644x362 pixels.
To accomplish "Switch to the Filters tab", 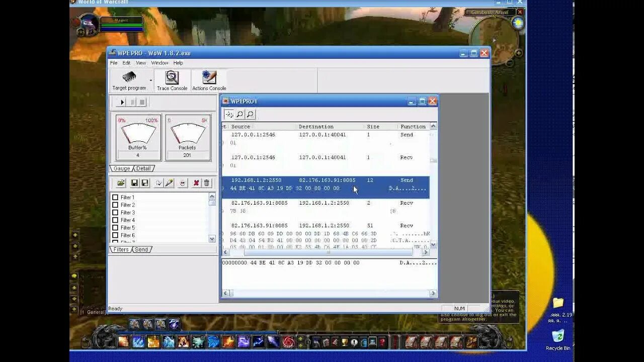I will click(x=121, y=249).
